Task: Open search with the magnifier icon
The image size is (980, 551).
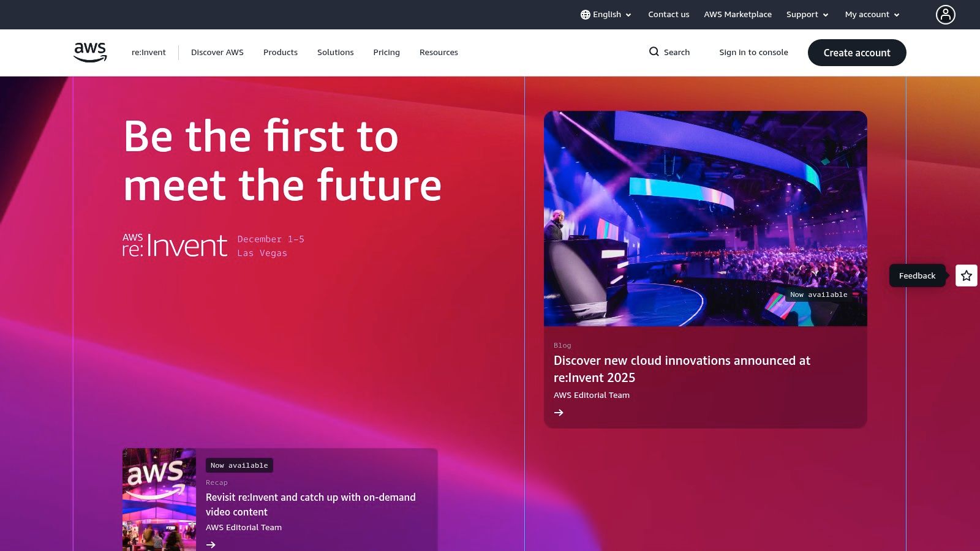Action: pyautogui.click(x=655, y=52)
